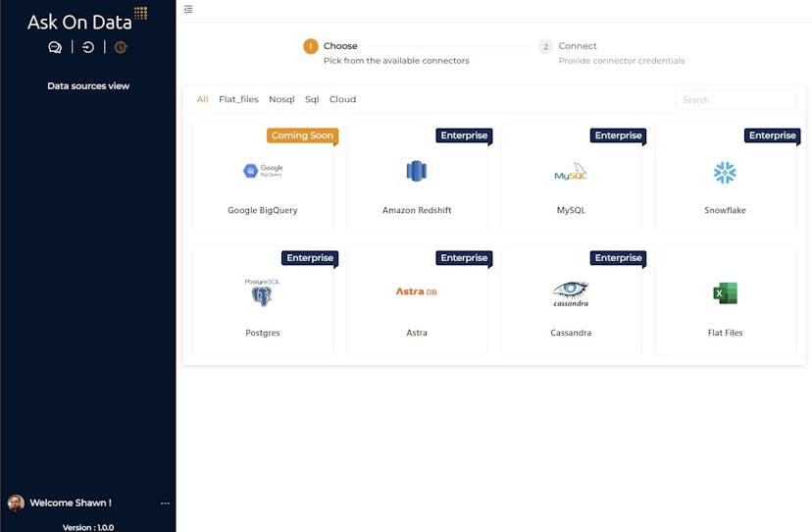Click the PostgreSQL elephant logo

(x=262, y=293)
